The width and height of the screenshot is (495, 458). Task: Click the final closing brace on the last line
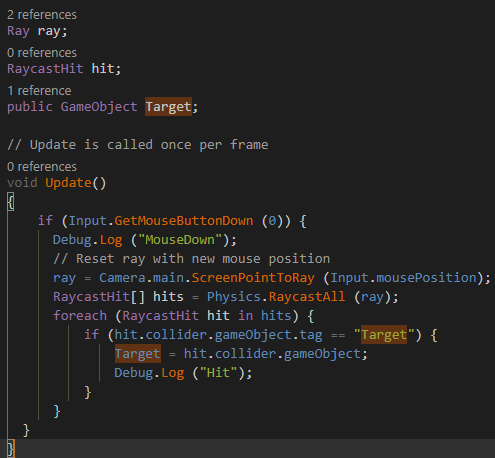pos(11,449)
